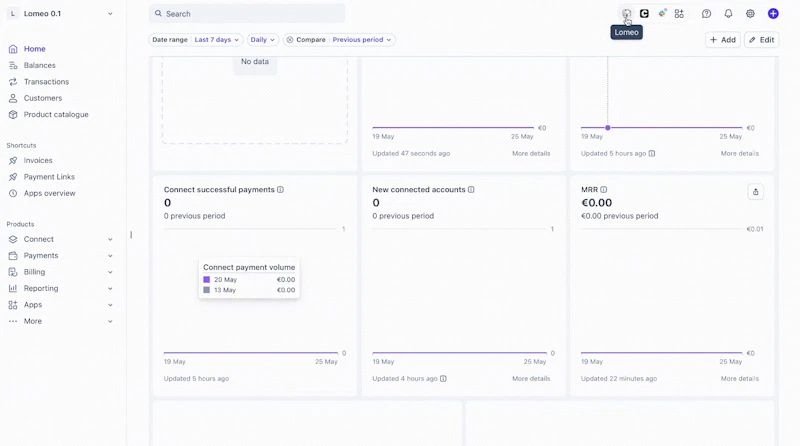The image size is (800, 446).
Task: Click the Transactions arrows icon
Action: click(13, 82)
